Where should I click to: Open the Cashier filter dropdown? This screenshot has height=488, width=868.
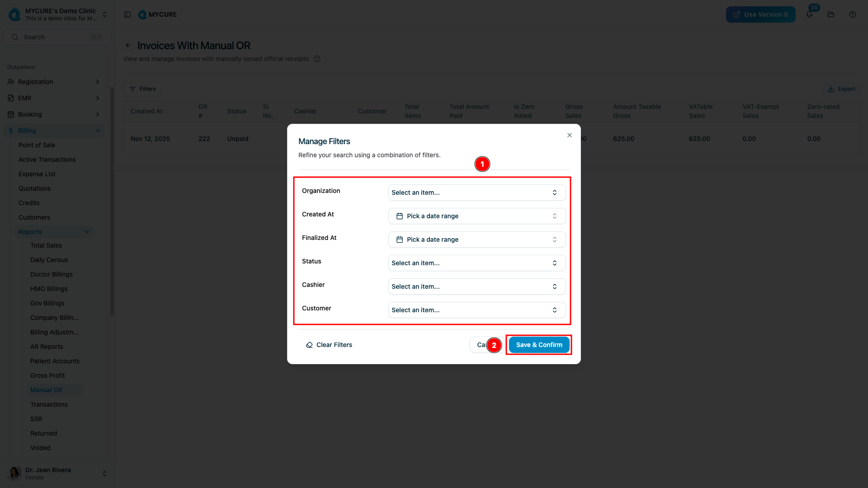(476, 286)
